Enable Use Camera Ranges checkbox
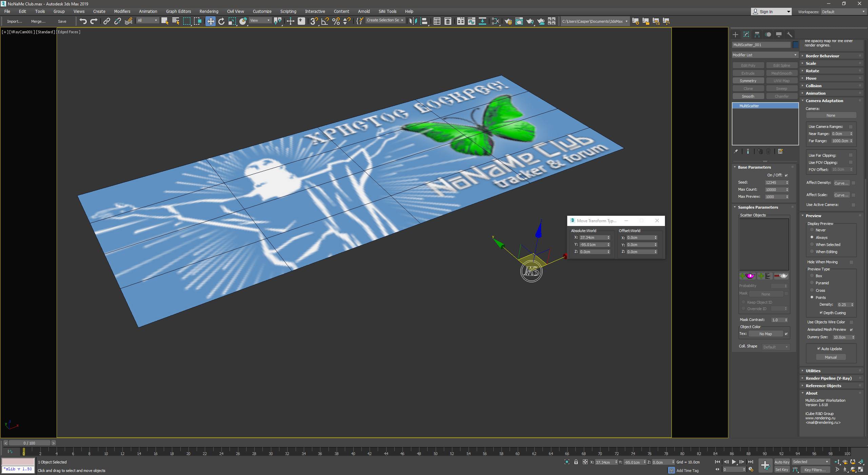The width and height of the screenshot is (868, 475). (850, 127)
